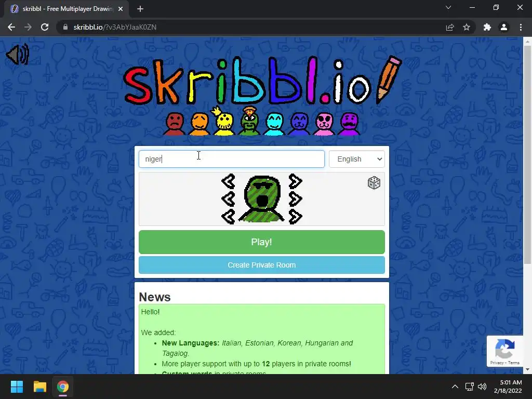Screen dimensions: 532x399
Task: Share this page via share icon
Action: (x=450, y=27)
